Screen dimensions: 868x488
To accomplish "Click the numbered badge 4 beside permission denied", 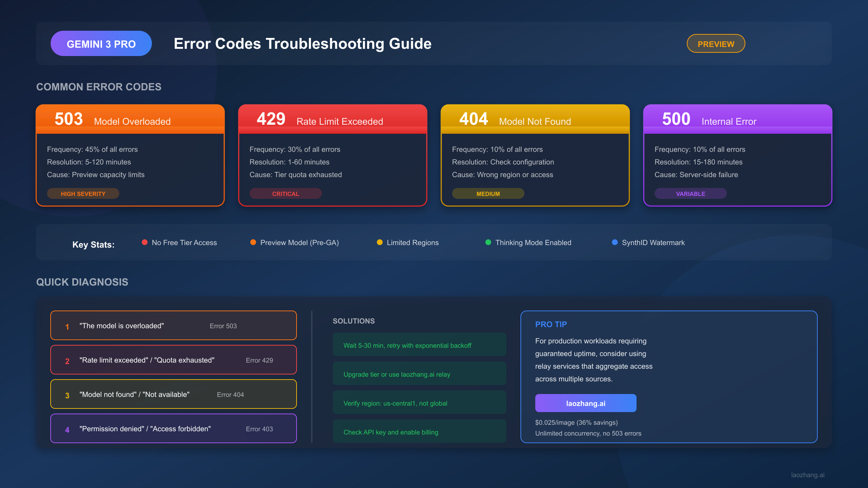I will [67, 429].
